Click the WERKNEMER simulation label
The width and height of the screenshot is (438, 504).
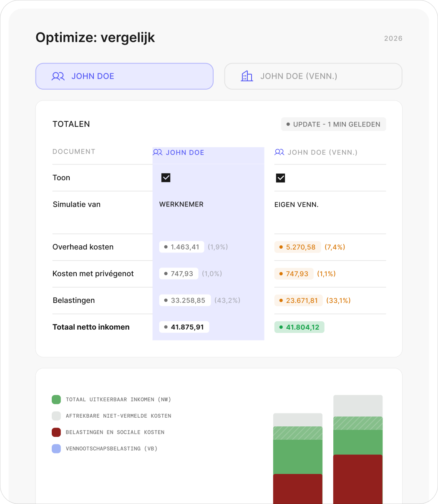[181, 204]
